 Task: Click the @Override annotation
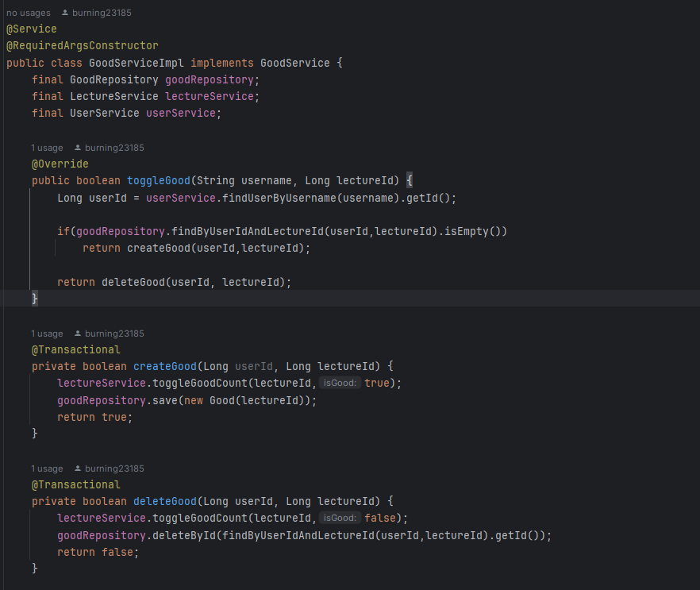click(60, 164)
